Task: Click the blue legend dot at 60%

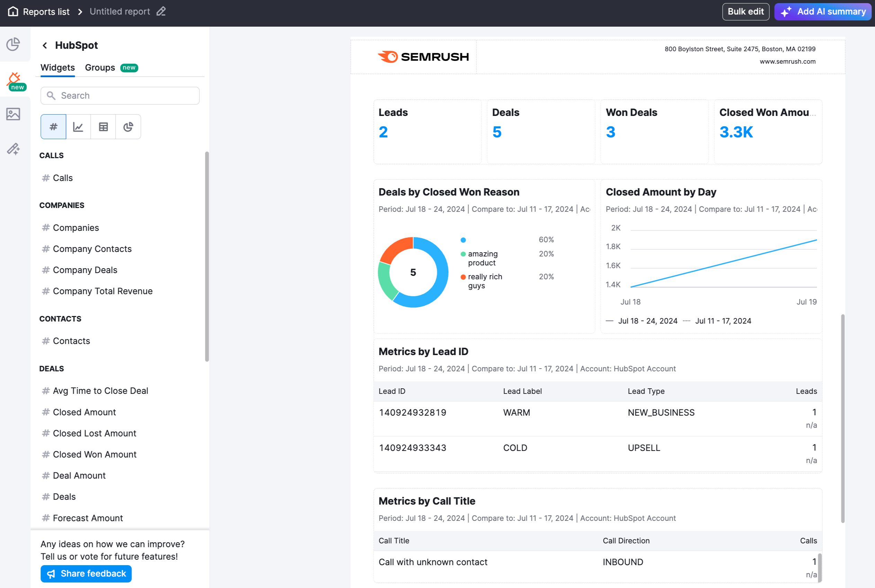Action: click(x=463, y=240)
